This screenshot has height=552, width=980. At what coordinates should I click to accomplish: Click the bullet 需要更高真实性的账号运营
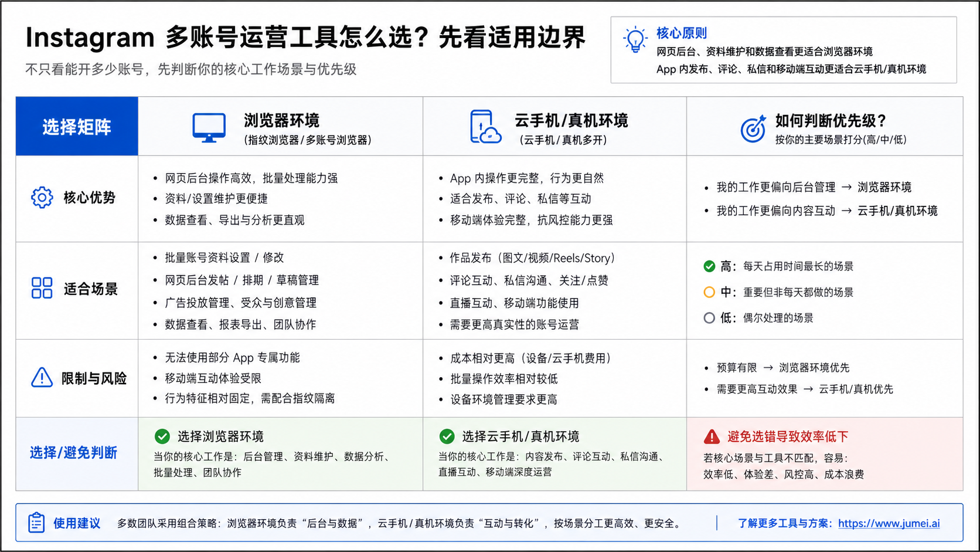(514, 324)
